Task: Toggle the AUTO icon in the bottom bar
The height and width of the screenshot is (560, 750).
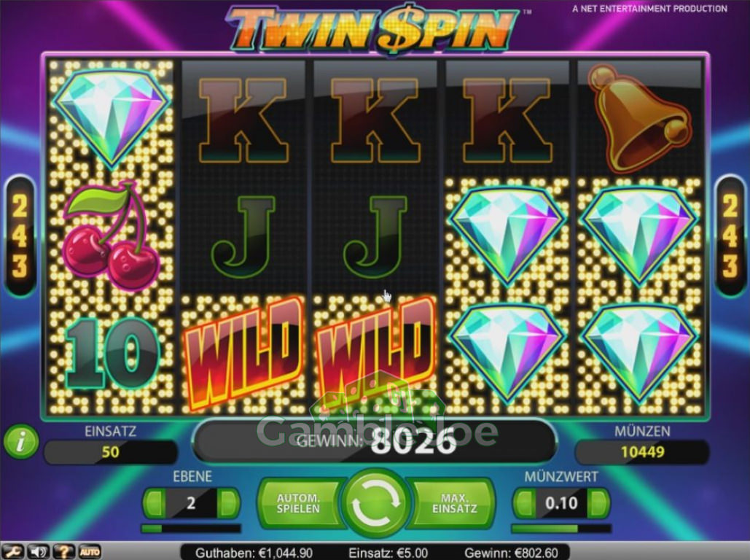Action: [x=90, y=551]
